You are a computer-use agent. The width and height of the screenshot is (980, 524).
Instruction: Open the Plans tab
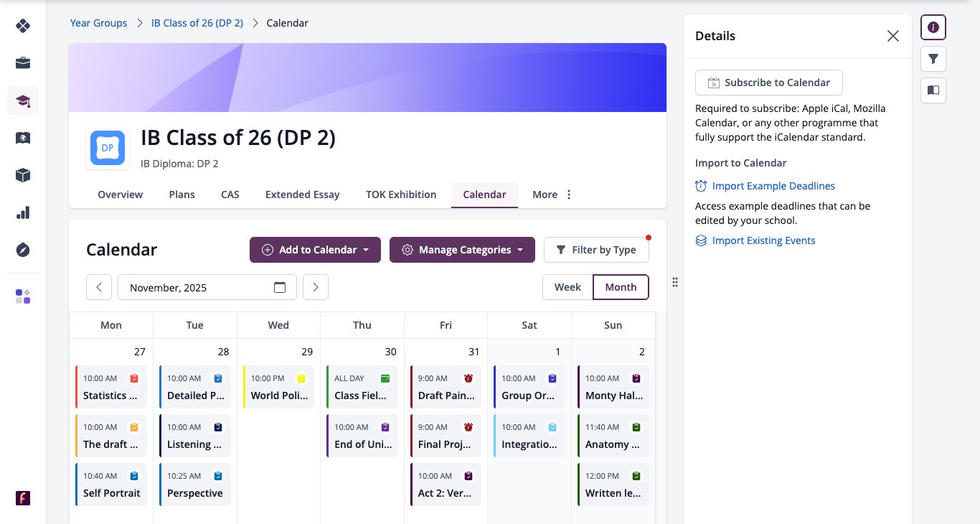[182, 195]
